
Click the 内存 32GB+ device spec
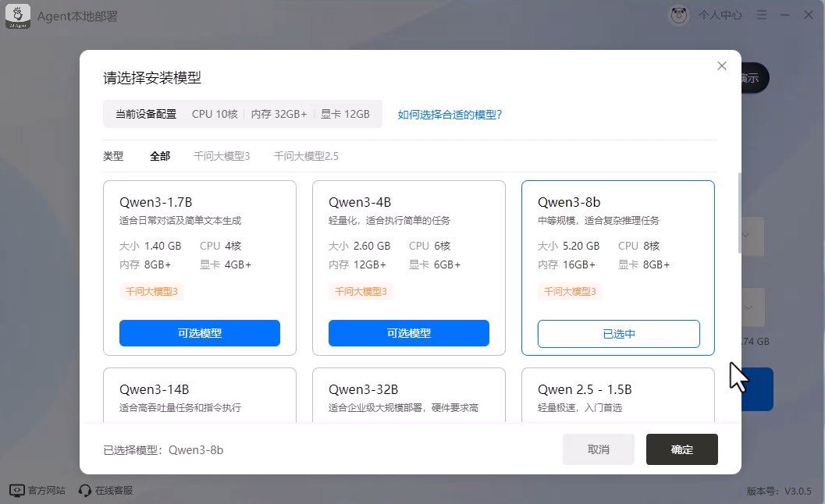[279, 114]
